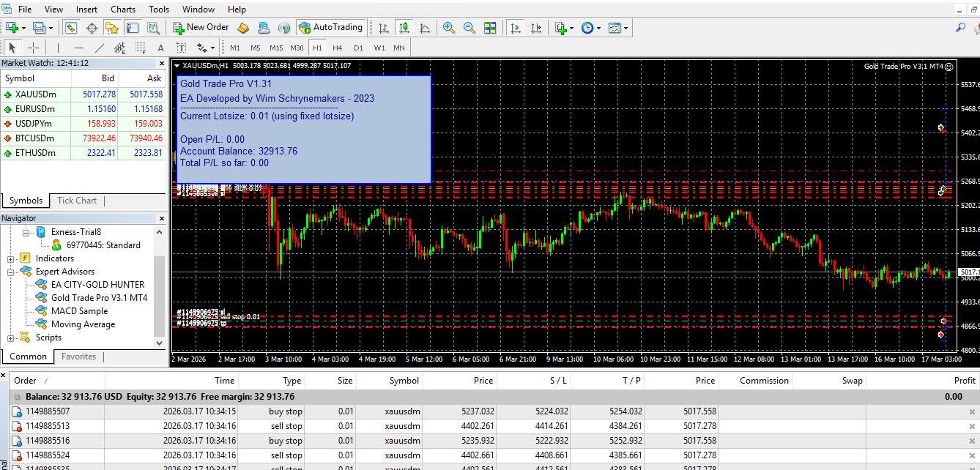Open the Profiles dropdown arrow

click(50, 28)
